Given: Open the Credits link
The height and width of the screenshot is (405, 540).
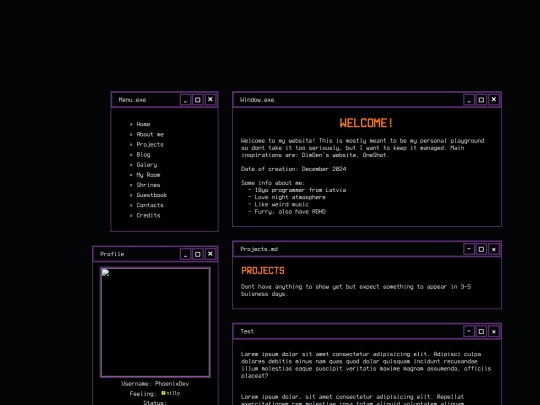Looking at the screenshot, I should [x=148, y=215].
